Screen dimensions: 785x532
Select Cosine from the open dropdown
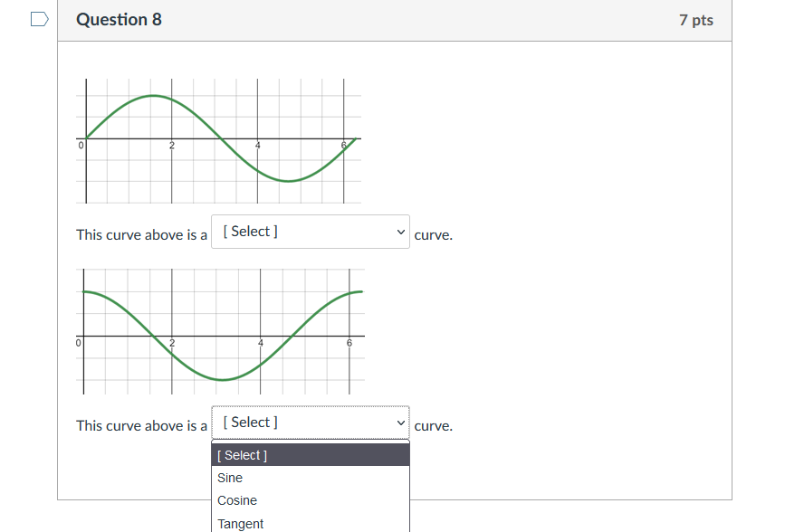point(236,500)
